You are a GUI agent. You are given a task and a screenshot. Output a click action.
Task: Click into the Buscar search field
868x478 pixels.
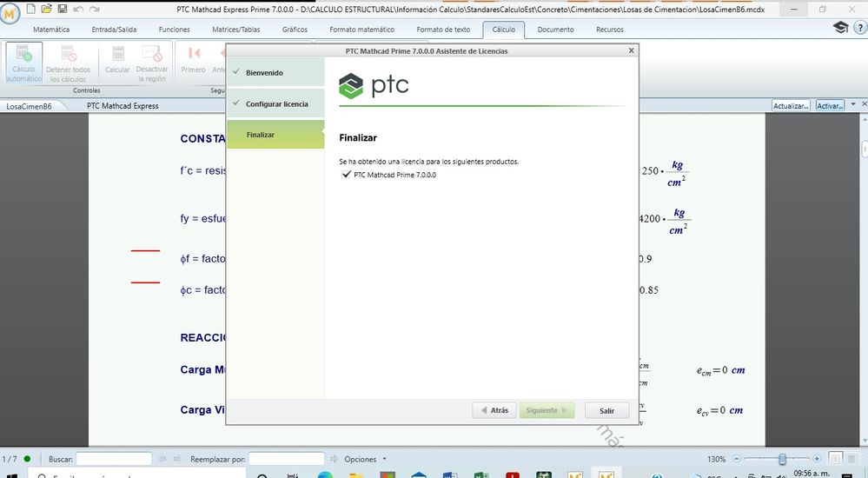(114, 459)
